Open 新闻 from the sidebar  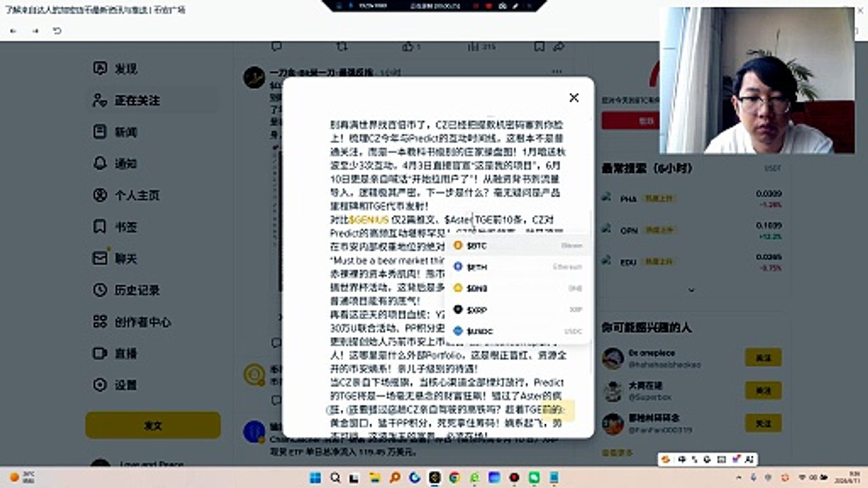click(116, 131)
